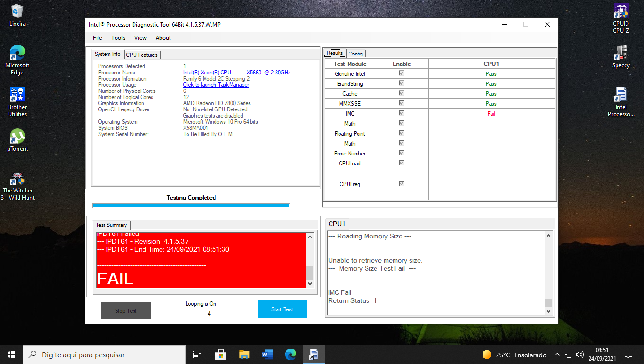Open the File menu
The image size is (644, 364).
point(98,38)
